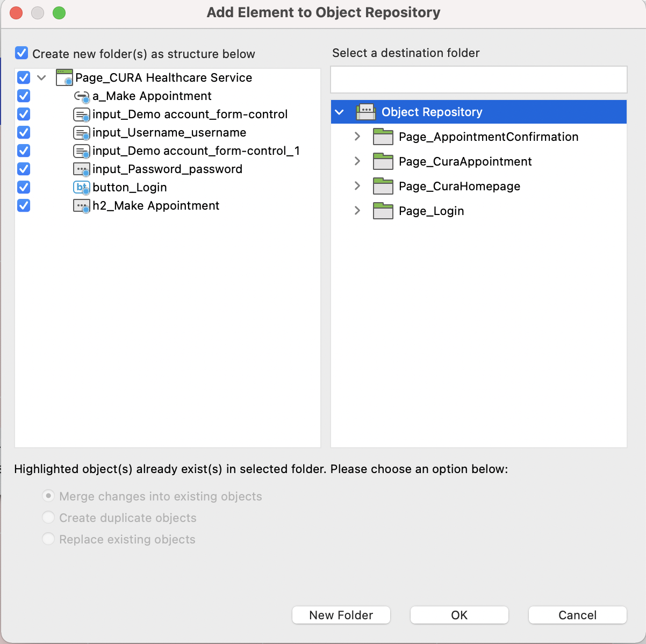Toggle checkbox for input_Demo account_form-control_1
The image size is (646, 644).
pos(24,151)
